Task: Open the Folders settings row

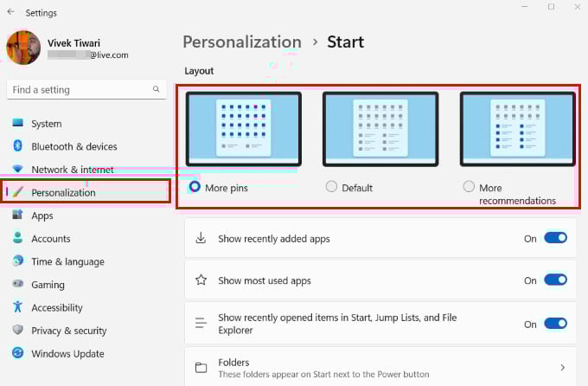Action: pyautogui.click(x=380, y=367)
